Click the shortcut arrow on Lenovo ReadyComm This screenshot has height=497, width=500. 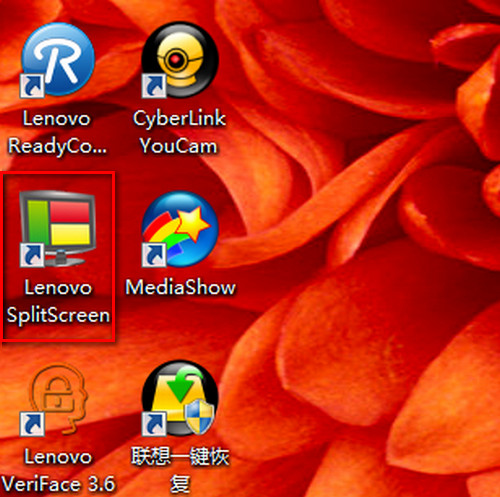(x=32, y=86)
